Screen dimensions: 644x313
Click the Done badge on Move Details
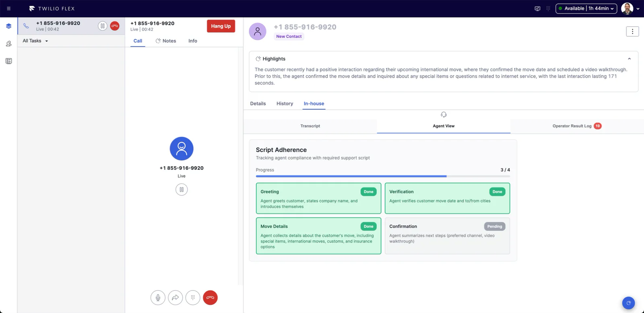pos(369,227)
